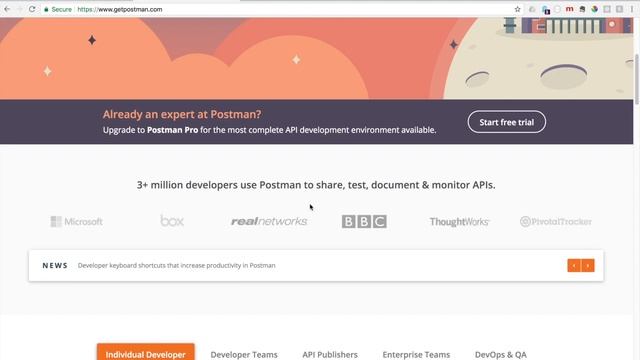Click the Microsoft logo
640x360 pixels.
click(76, 222)
